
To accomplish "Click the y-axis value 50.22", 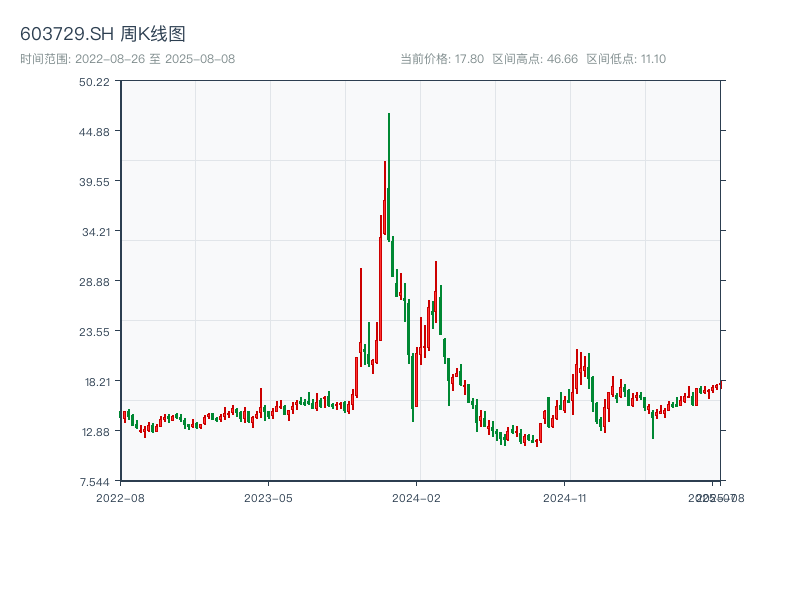I will 94,82.
